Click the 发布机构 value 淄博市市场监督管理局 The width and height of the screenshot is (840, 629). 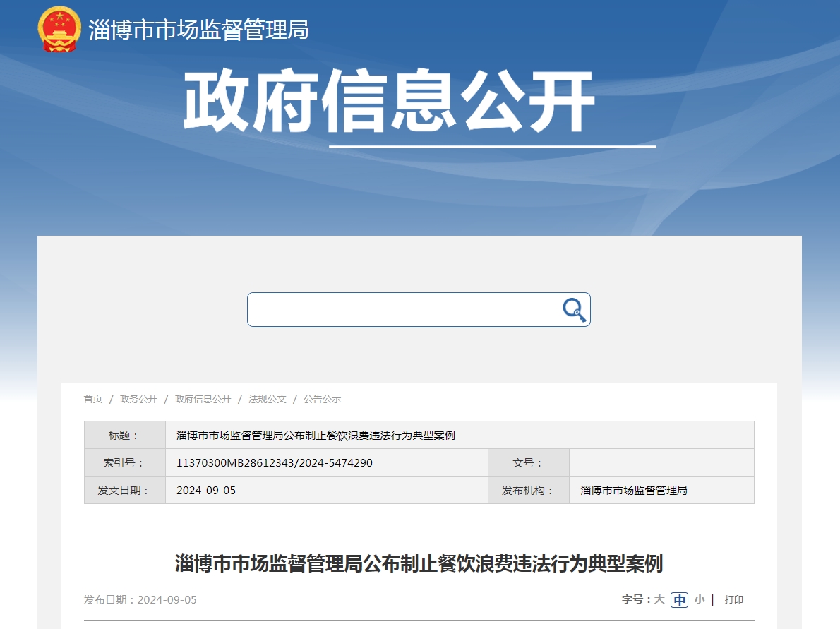coord(634,490)
